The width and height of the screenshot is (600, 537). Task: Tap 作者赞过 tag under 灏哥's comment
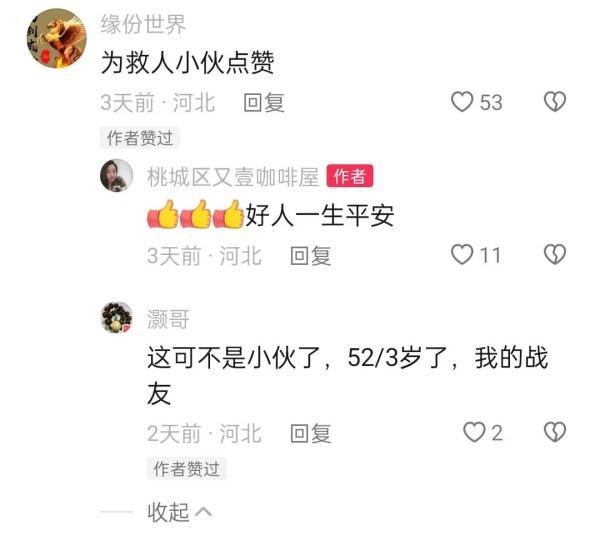coord(187,468)
